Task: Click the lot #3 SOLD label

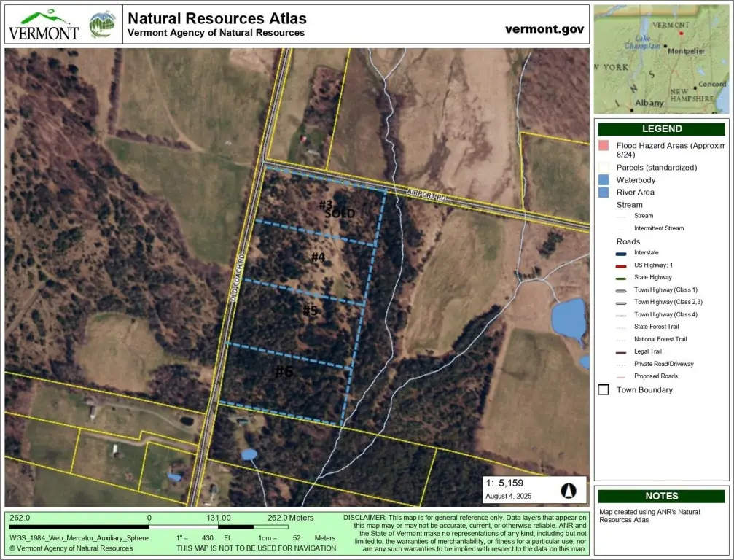Action: coord(337,209)
